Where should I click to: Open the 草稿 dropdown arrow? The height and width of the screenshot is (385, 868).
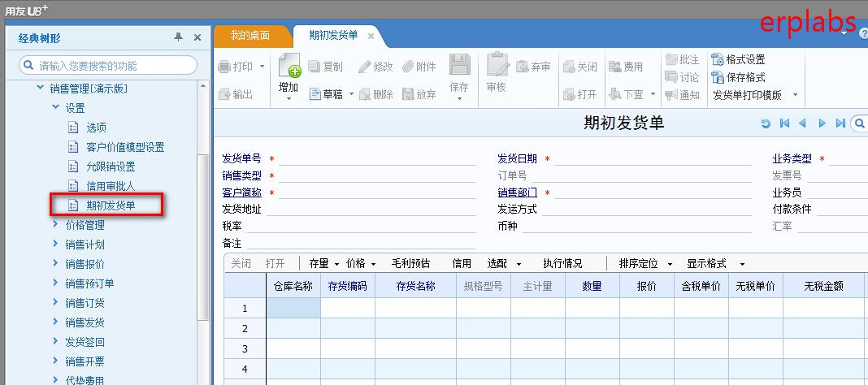(351, 94)
